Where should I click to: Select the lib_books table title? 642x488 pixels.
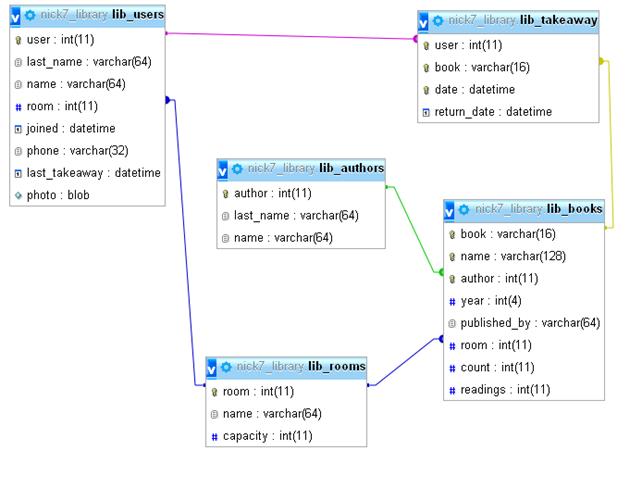tap(574, 209)
